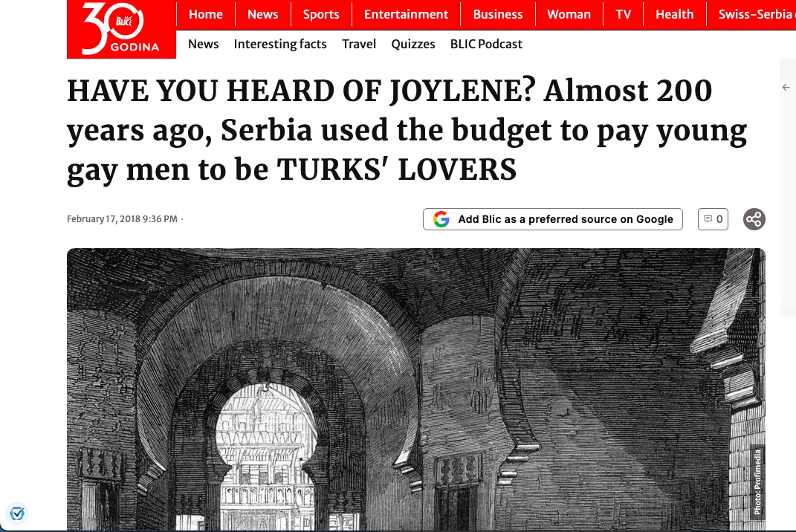
Task: Click the date February 17, 2018 9:36 PM
Action: click(122, 218)
